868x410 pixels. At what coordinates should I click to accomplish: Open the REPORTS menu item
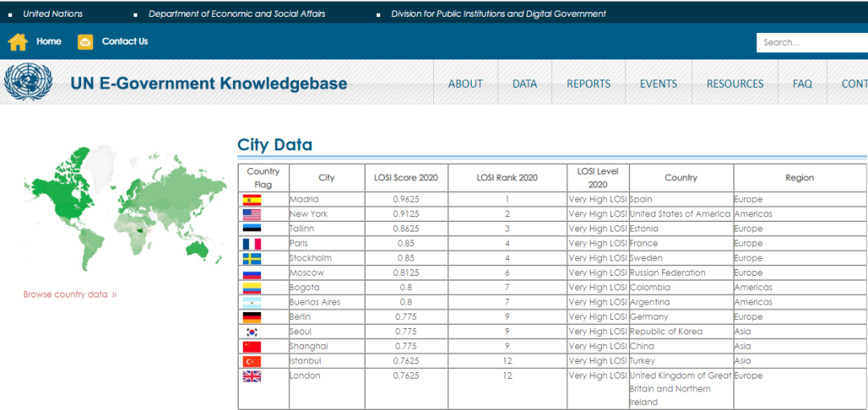tap(588, 84)
